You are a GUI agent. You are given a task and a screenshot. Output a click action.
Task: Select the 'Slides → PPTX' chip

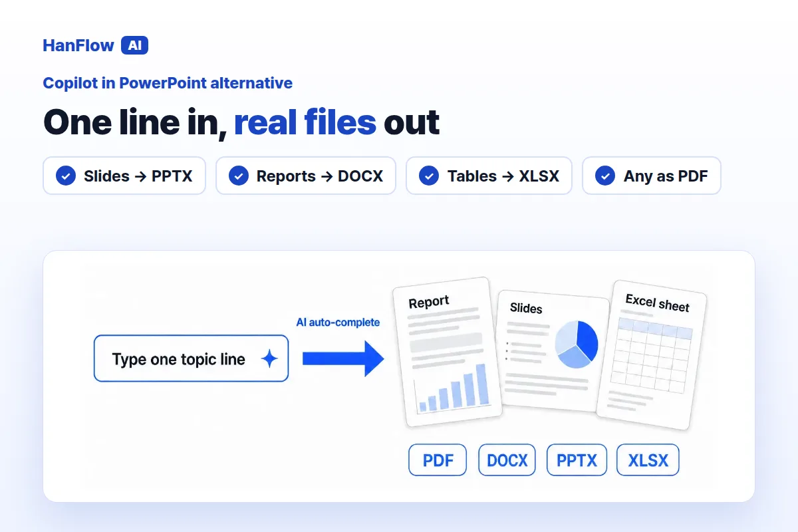[x=124, y=176]
